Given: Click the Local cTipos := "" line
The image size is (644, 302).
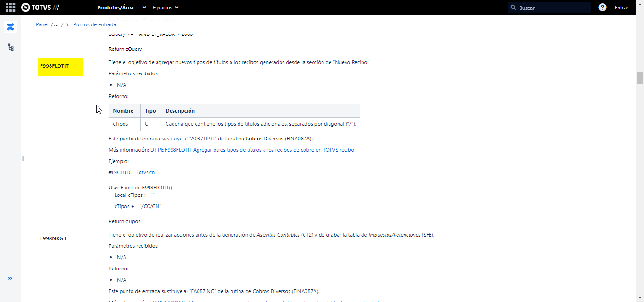Looking at the screenshot, I should click(x=135, y=195).
